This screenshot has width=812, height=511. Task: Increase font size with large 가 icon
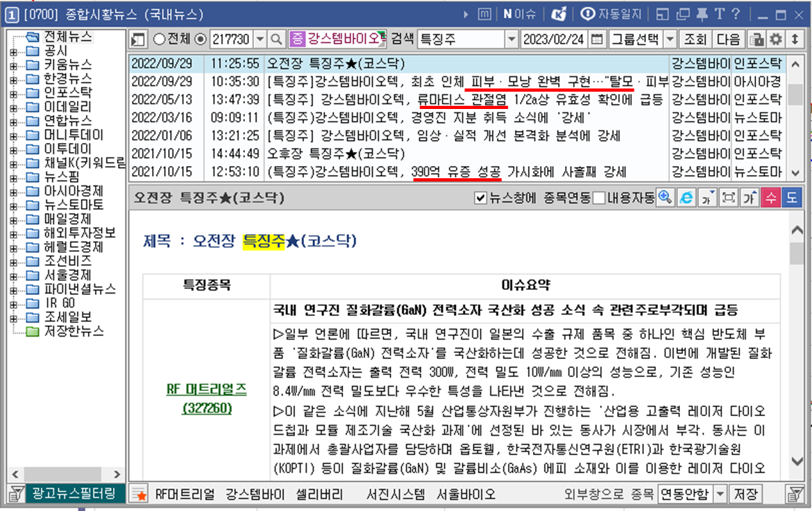(x=749, y=197)
